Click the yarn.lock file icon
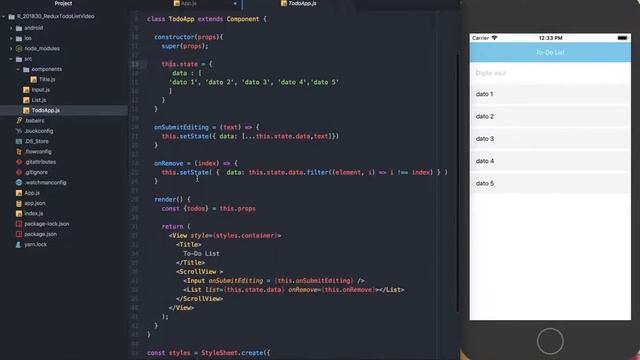This screenshot has height=360, width=640. (19, 244)
